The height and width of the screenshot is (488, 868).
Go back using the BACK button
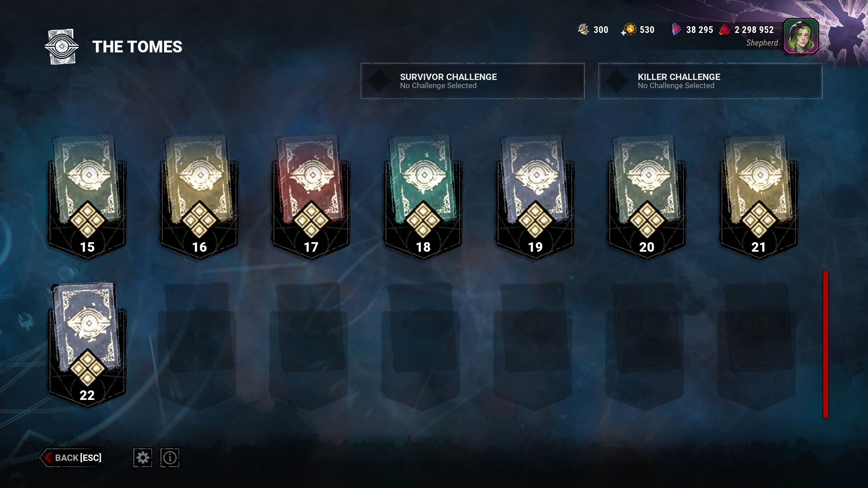[x=72, y=458]
